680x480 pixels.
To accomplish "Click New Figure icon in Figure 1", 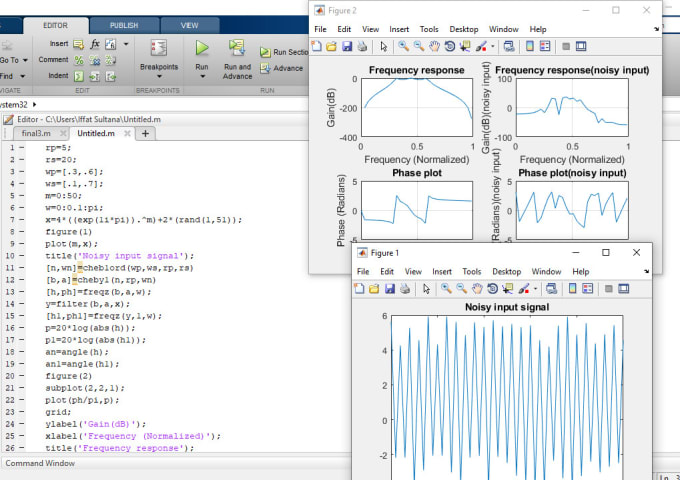I will pos(359,288).
